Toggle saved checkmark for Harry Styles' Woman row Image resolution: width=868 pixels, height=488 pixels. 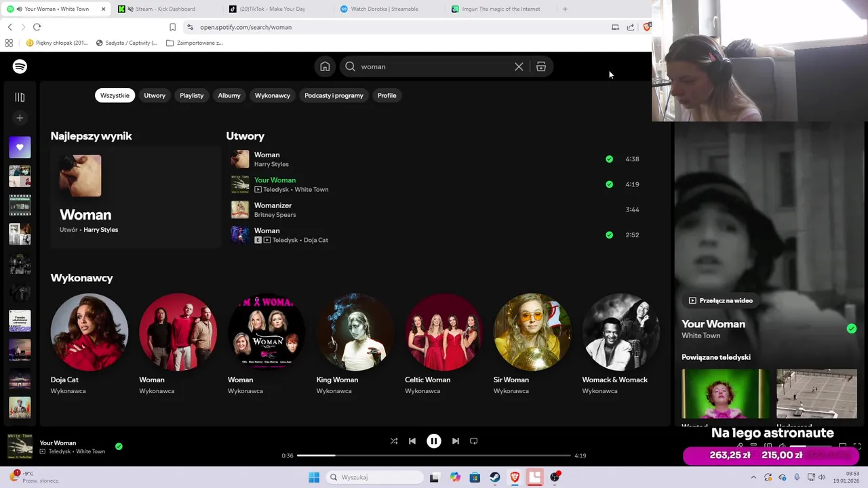609,159
